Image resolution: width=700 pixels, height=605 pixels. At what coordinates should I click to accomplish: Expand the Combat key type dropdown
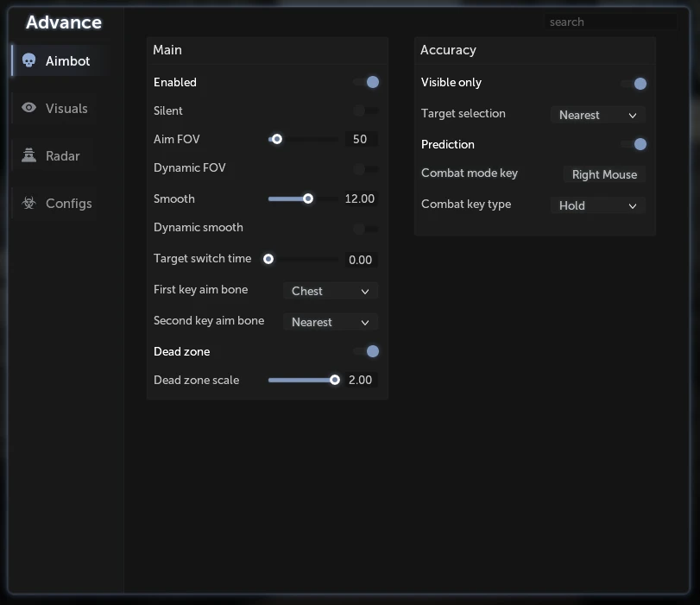tap(598, 205)
